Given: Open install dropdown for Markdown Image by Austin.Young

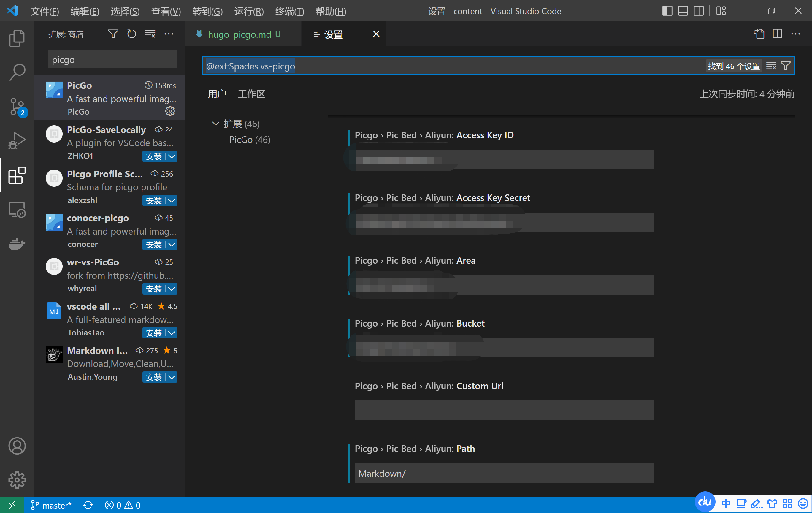Looking at the screenshot, I should (172, 377).
